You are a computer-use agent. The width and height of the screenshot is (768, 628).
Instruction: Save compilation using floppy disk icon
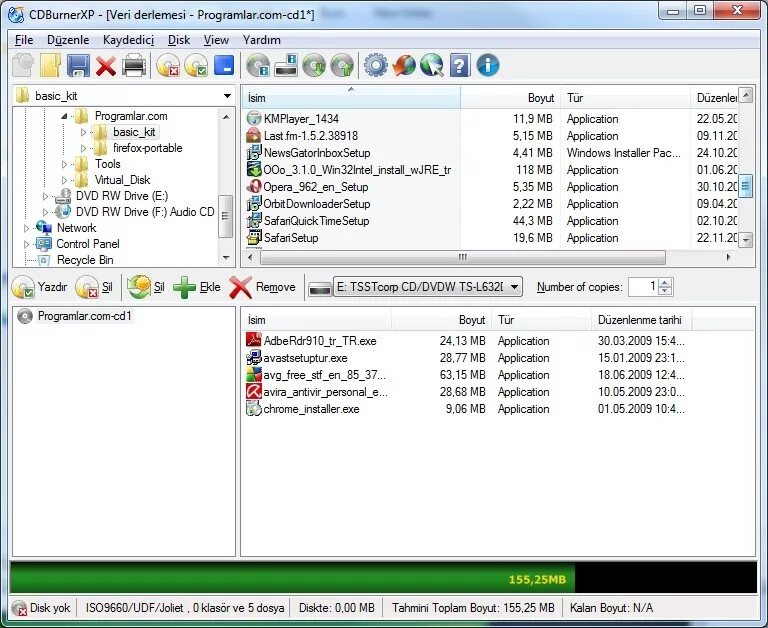pyautogui.click(x=78, y=66)
